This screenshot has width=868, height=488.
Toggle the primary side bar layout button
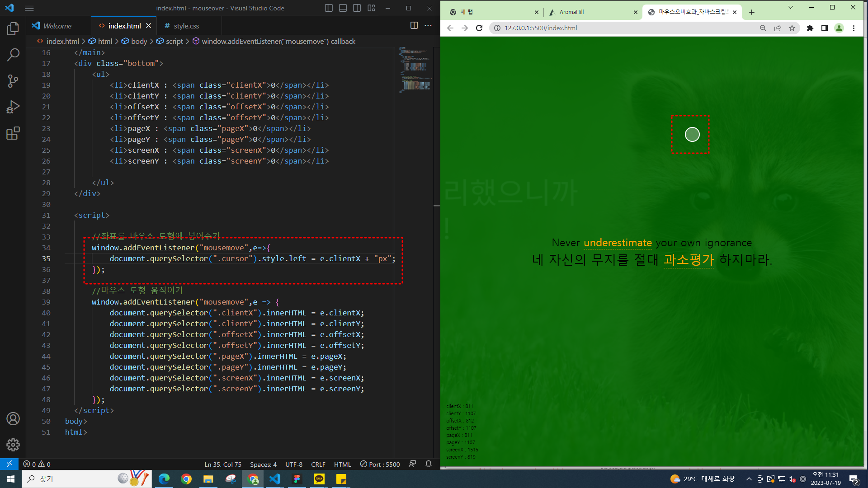[329, 8]
